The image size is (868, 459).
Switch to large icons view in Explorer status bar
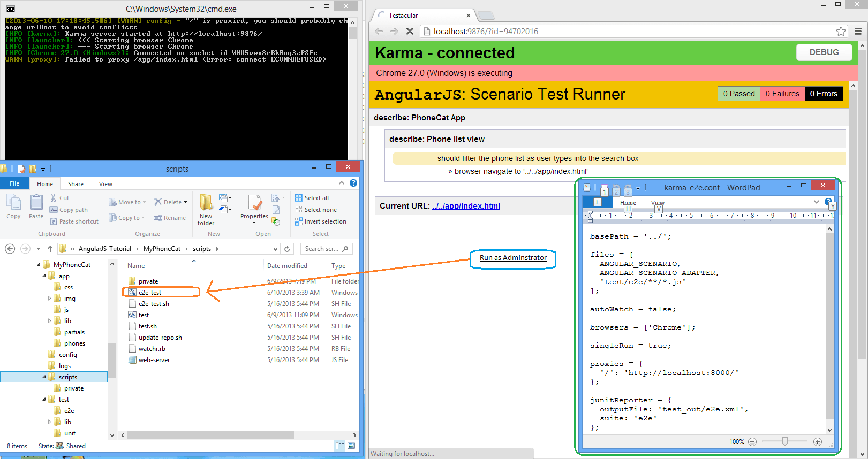[351, 446]
